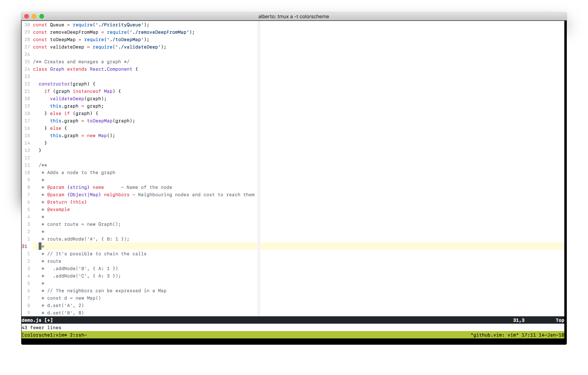588x375 pixels.
Task: Click the yellow minimize window button
Action: pos(34,16)
